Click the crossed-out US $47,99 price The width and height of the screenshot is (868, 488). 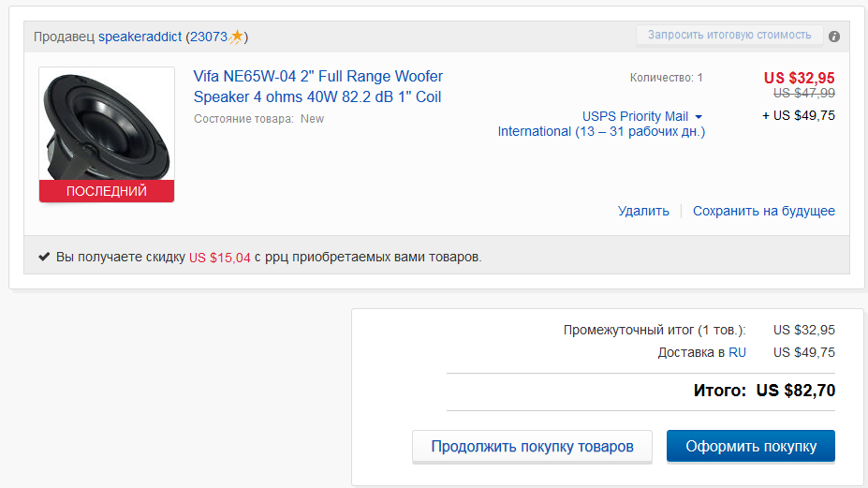point(803,94)
